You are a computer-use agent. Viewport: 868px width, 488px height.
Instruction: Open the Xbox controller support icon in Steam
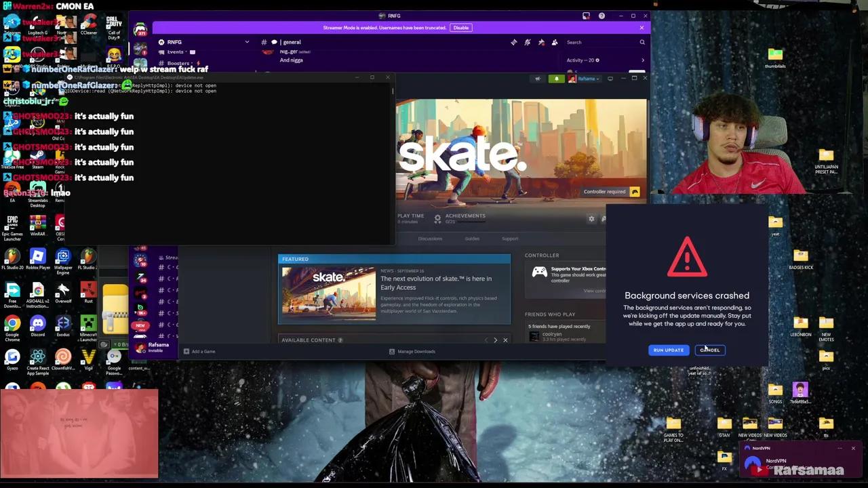(539, 272)
